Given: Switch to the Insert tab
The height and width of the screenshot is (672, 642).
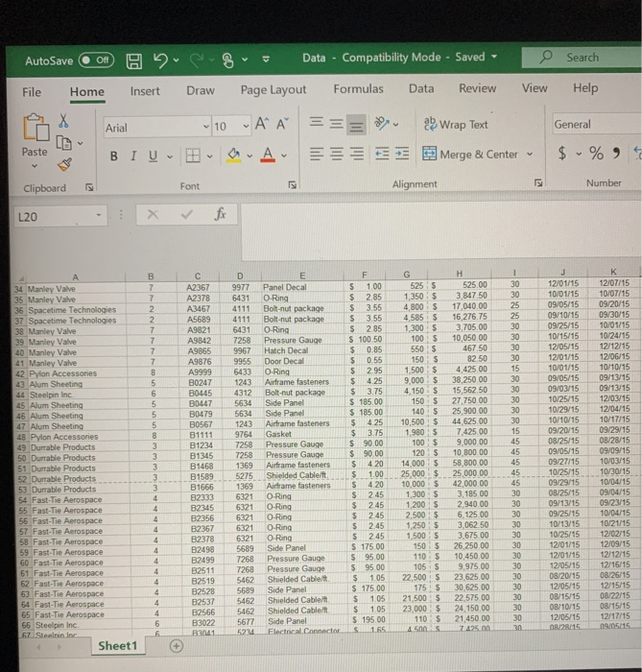Looking at the screenshot, I should coord(145,91).
